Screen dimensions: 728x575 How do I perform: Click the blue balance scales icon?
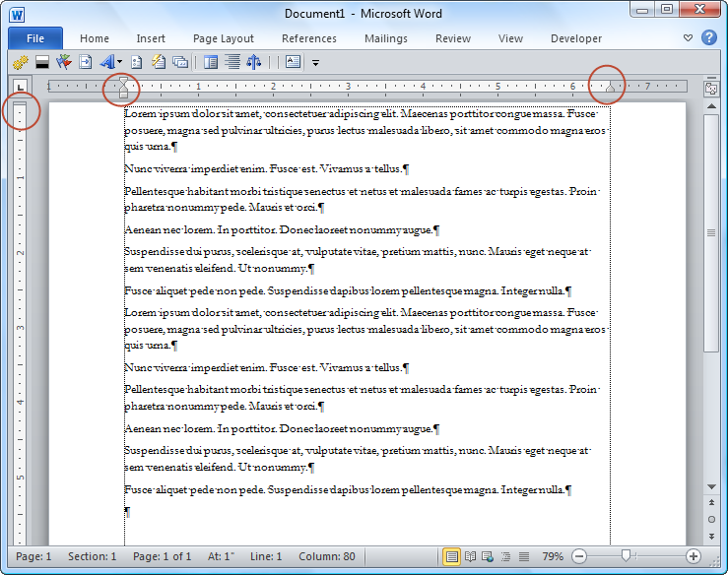(253, 62)
